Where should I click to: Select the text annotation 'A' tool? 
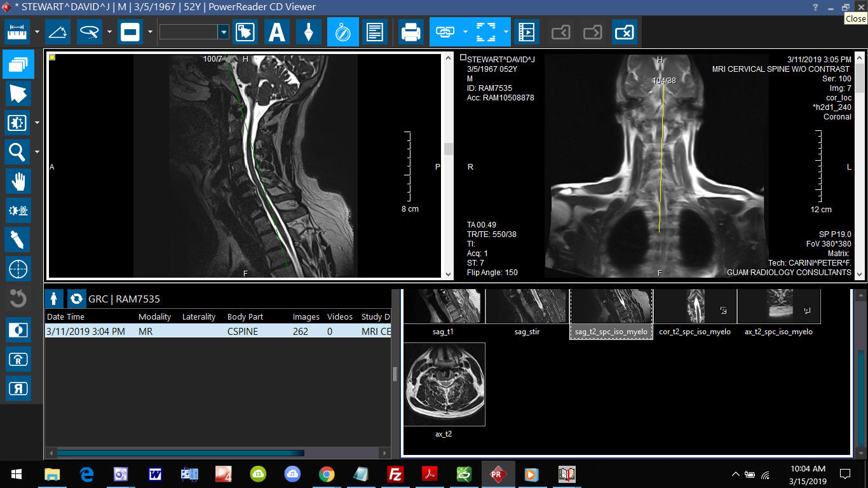click(x=277, y=32)
